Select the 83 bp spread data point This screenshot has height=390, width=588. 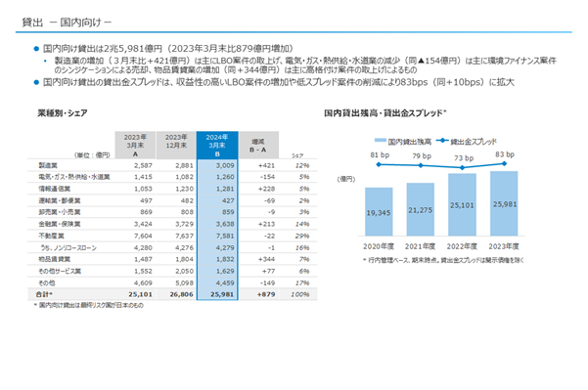(504, 163)
